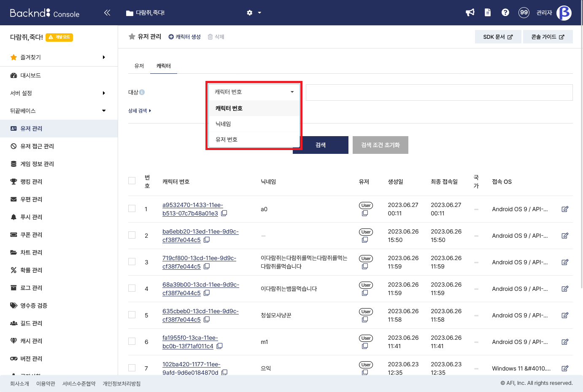Image resolution: width=583 pixels, height=392 pixels.
Task: Click 캐릭터 생성 create character button
Action: pyautogui.click(x=184, y=37)
